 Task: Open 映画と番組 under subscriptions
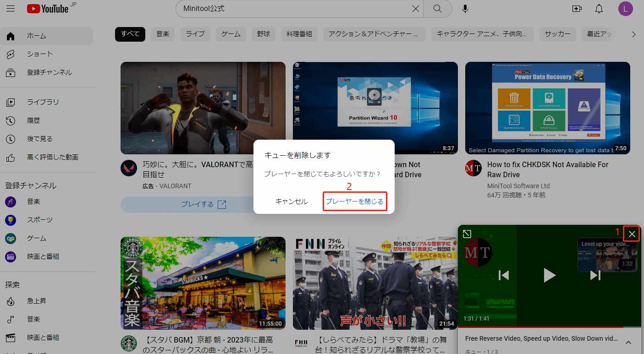pyautogui.click(x=47, y=256)
